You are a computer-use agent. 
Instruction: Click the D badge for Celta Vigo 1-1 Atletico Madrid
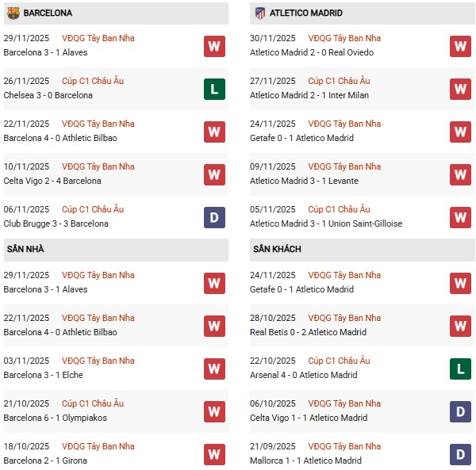coord(460,411)
